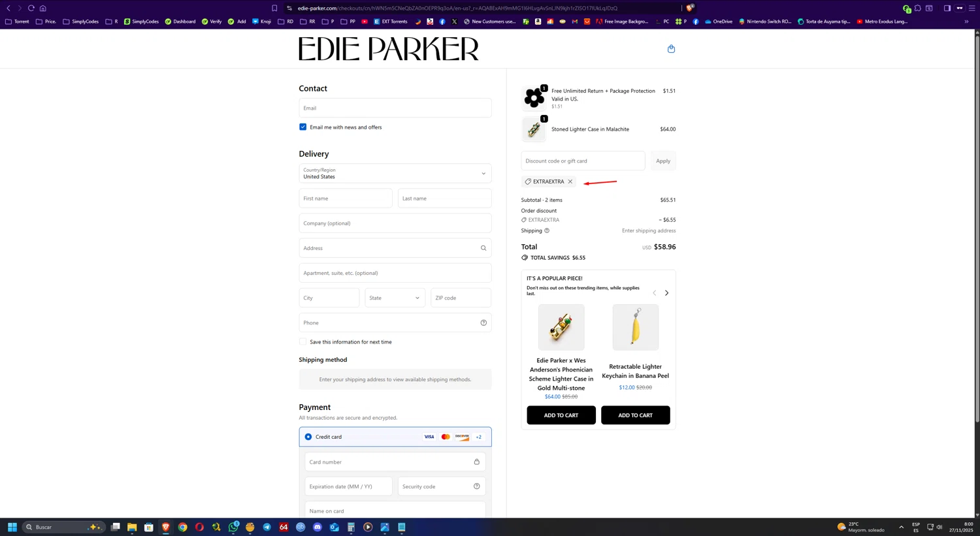Viewport: 980px width, 536px height.
Task: Uncheck Email me with news and offers
Action: coord(302,127)
